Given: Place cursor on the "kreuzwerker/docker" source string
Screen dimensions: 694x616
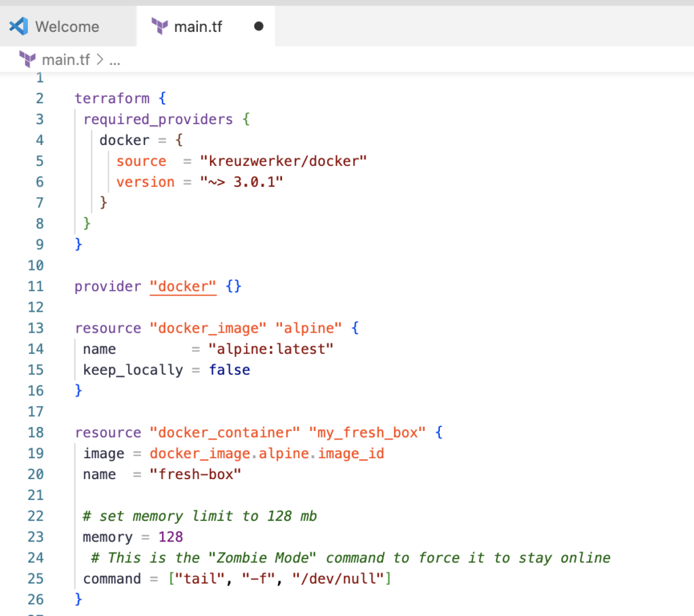Looking at the screenshot, I should [283, 161].
